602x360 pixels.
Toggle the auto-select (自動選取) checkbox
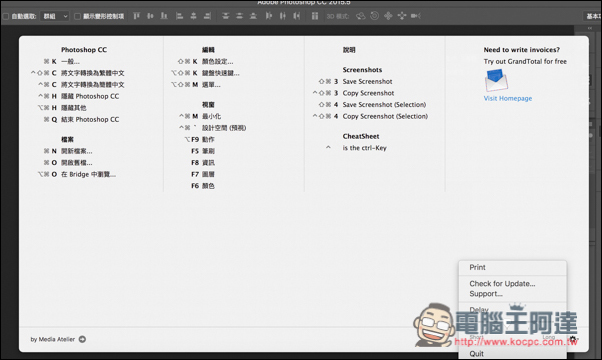pos(6,16)
